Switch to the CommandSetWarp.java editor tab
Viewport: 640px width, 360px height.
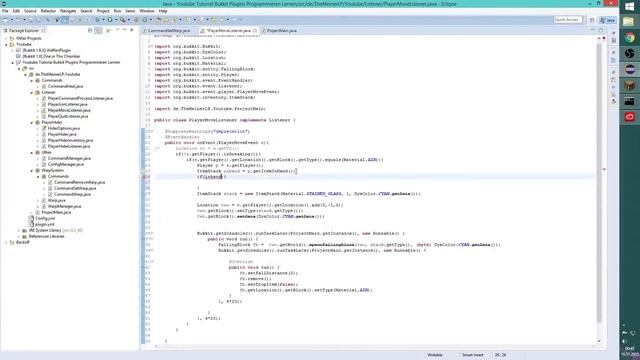pos(169,31)
